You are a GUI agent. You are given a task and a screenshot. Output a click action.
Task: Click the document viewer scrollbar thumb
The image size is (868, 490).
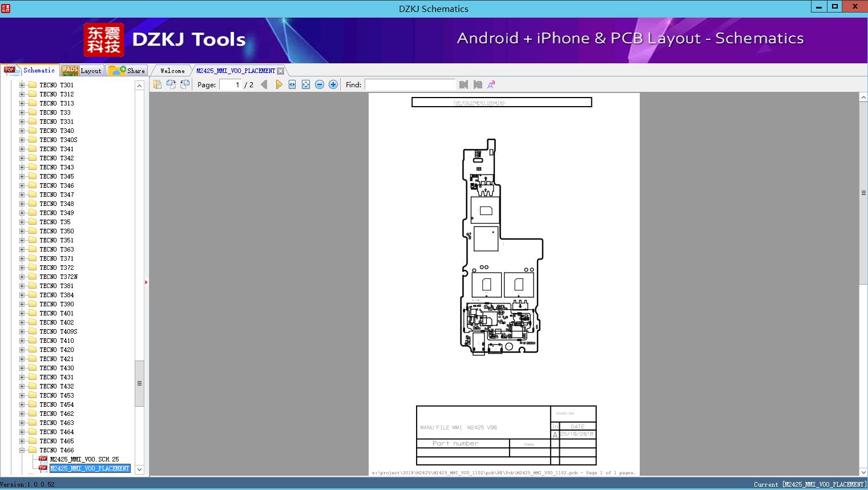(x=863, y=193)
